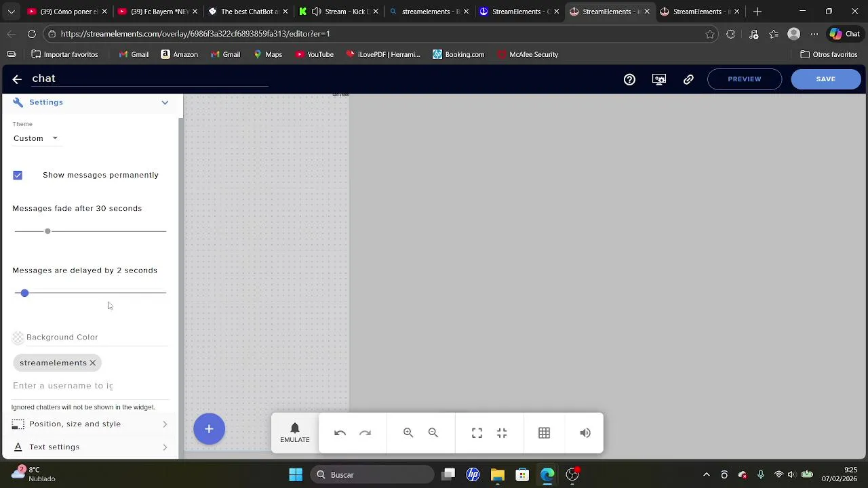The width and height of the screenshot is (868, 488).
Task: Click the taskbar Buscar search box
Action: [372, 475]
